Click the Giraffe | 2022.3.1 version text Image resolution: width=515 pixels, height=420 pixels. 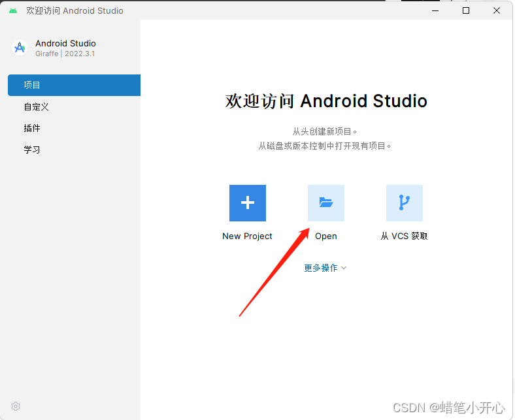pos(65,54)
